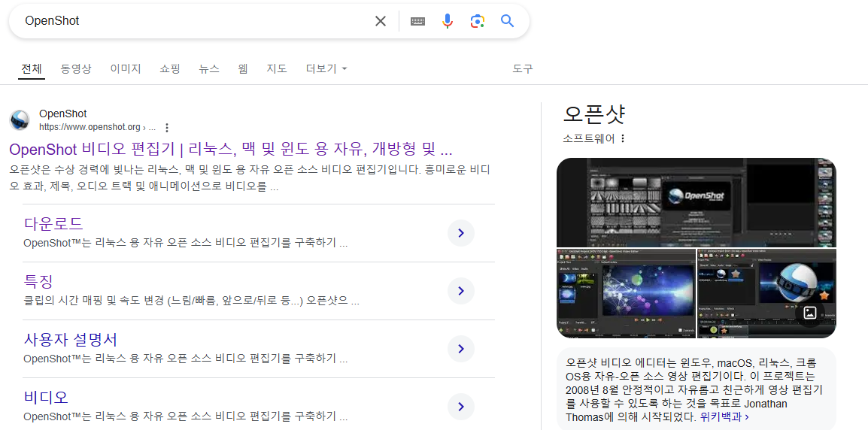
Task: Switch to the 동영상 tab
Action: tap(76, 68)
